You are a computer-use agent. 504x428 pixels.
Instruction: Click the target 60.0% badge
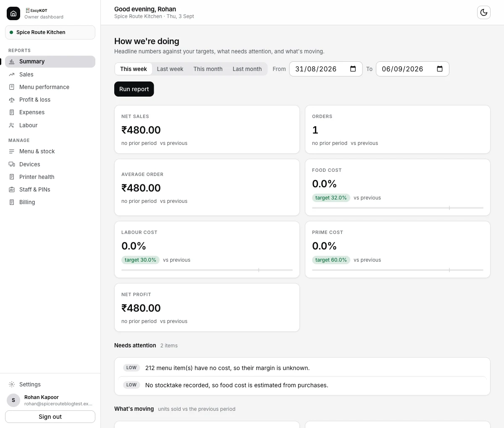coord(331,260)
